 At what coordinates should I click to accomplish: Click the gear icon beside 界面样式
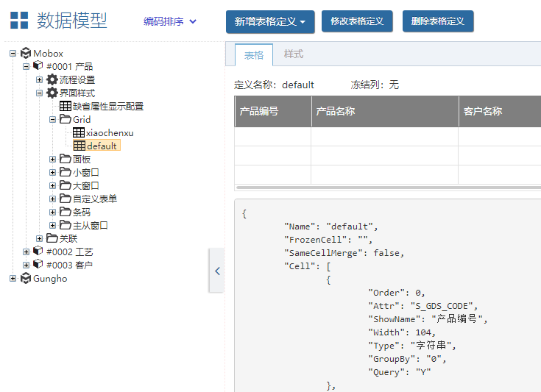click(x=52, y=93)
